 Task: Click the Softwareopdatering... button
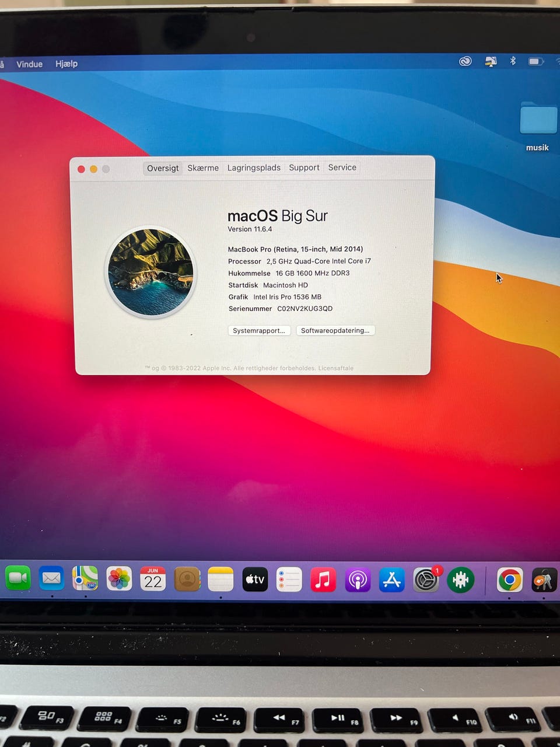(335, 330)
